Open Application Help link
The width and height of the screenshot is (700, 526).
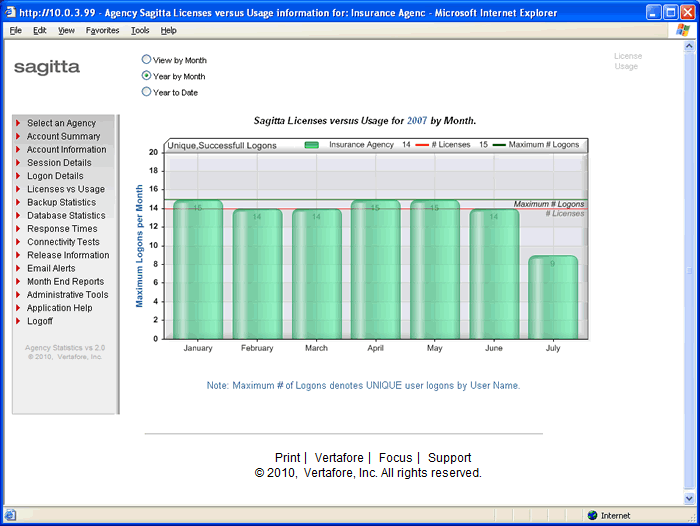coord(59,308)
